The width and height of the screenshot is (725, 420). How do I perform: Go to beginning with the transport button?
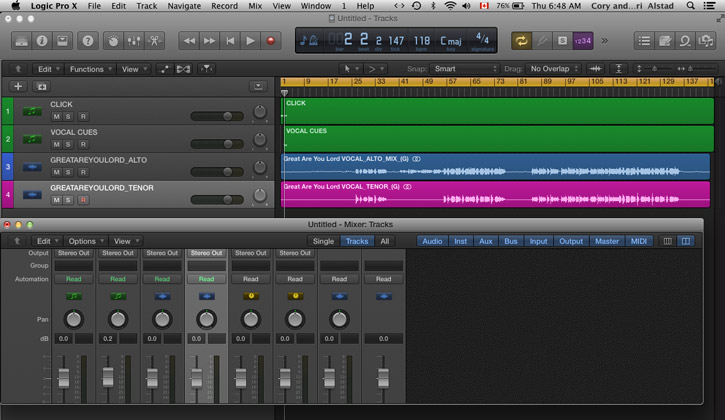point(230,41)
